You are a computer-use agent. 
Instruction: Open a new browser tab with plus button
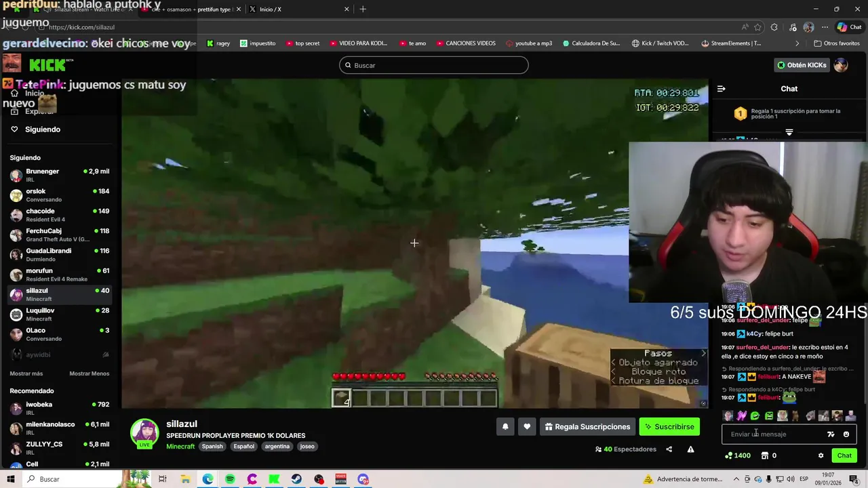363,9
